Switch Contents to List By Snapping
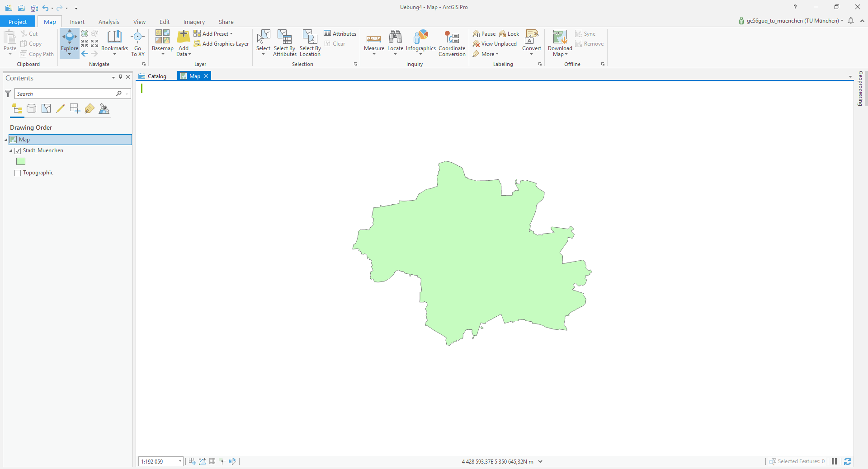 pyautogui.click(x=75, y=108)
